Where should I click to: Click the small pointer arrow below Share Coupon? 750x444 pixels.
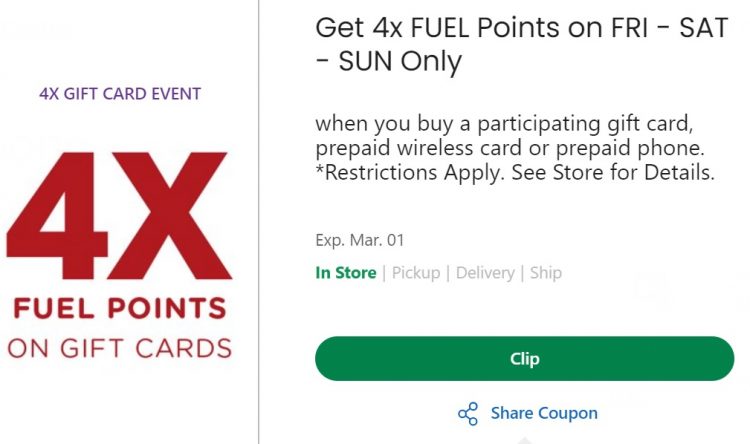point(524,440)
